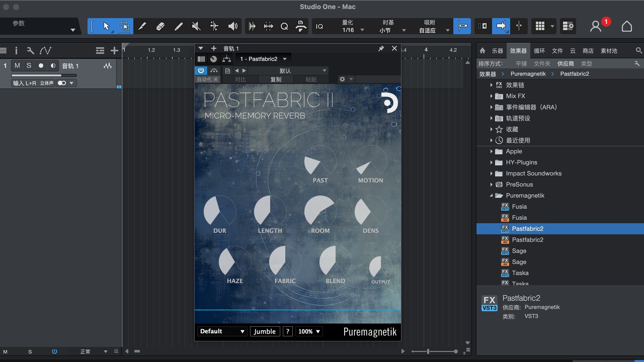Viewport: 644px width, 362px height.
Task: Click the IQ button in toolbar
Action: (319, 26)
